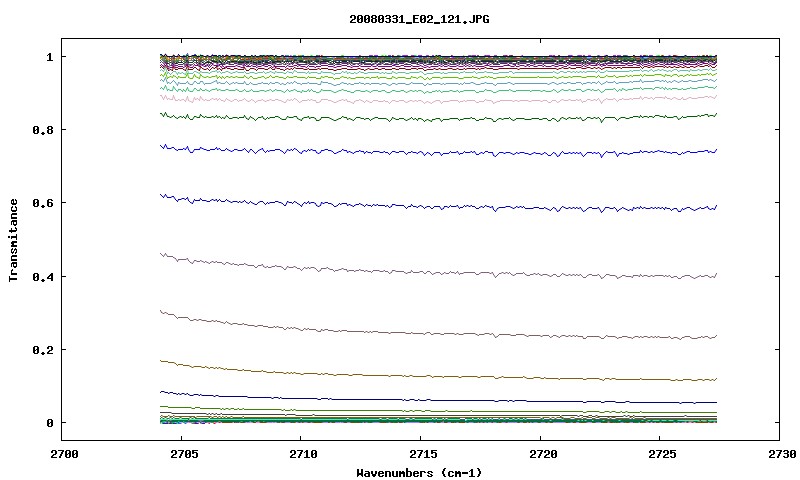The image size is (800, 480).
Task: Click the y-axis tick label 0
Action: tap(49, 423)
